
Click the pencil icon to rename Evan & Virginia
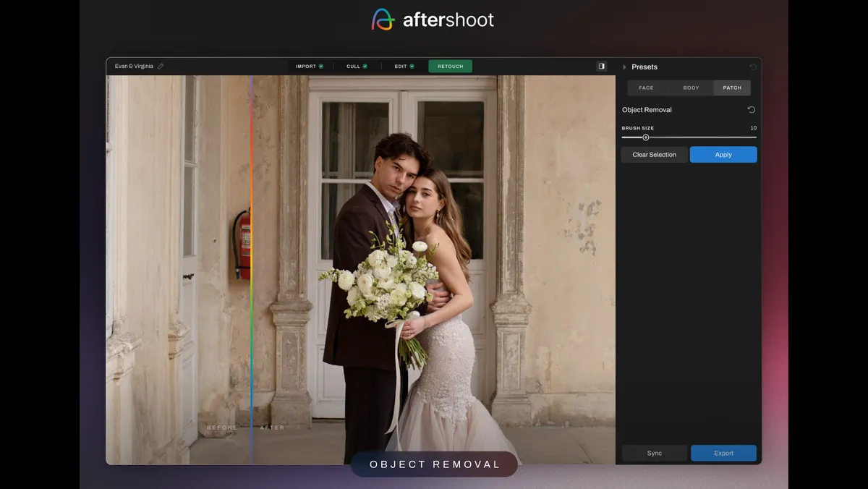point(161,67)
